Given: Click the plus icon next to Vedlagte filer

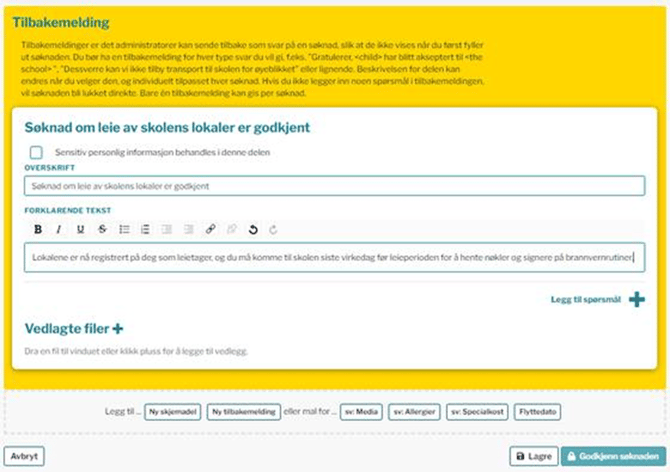Looking at the screenshot, I should coord(118,329).
